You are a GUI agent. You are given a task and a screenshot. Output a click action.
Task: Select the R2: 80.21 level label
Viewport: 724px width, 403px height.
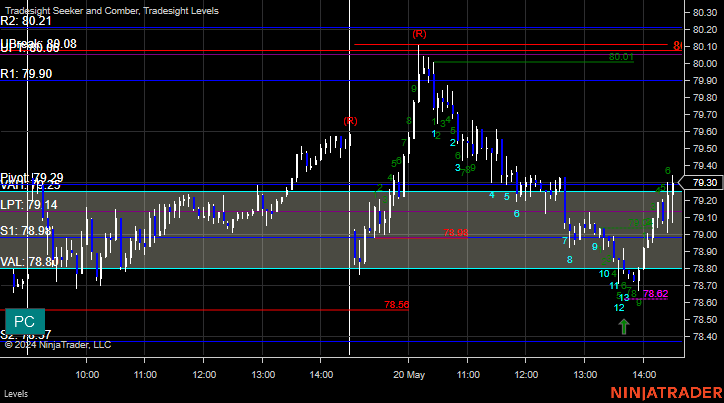coord(26,21)
